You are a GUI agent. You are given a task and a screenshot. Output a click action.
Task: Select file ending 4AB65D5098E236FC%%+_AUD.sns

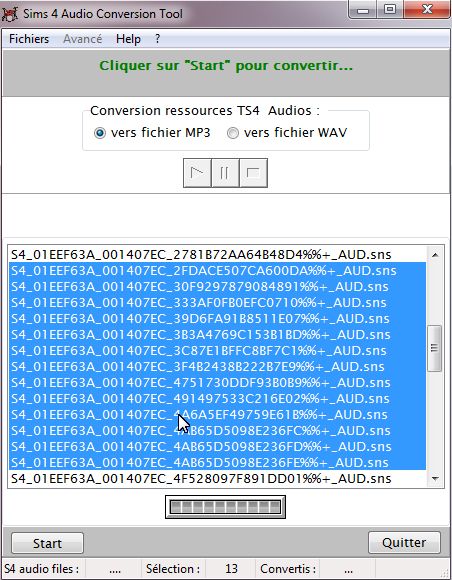point(217,431)
